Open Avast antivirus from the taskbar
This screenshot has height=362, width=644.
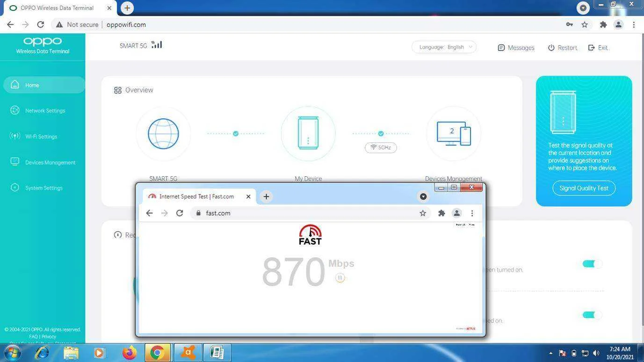(188, 352)
